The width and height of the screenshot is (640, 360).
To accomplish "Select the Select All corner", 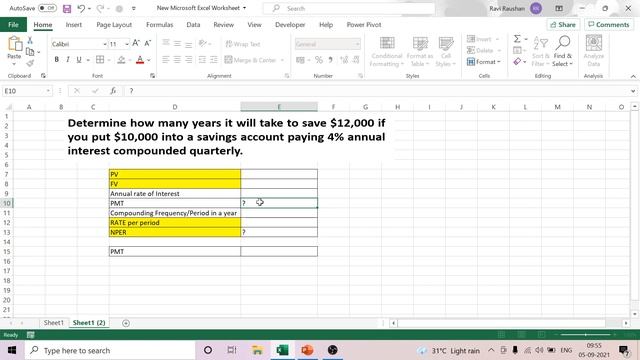I will [x=7, y=107].
